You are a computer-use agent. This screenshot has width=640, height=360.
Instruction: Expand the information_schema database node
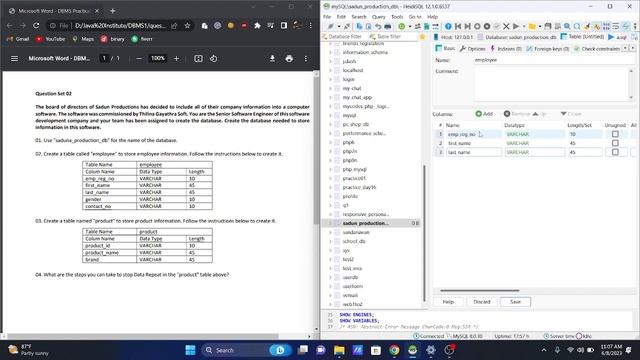point(330,52)
